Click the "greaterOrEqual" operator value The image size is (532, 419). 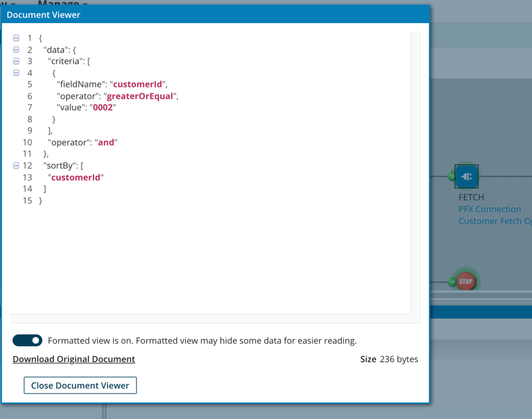coord(141,96)
